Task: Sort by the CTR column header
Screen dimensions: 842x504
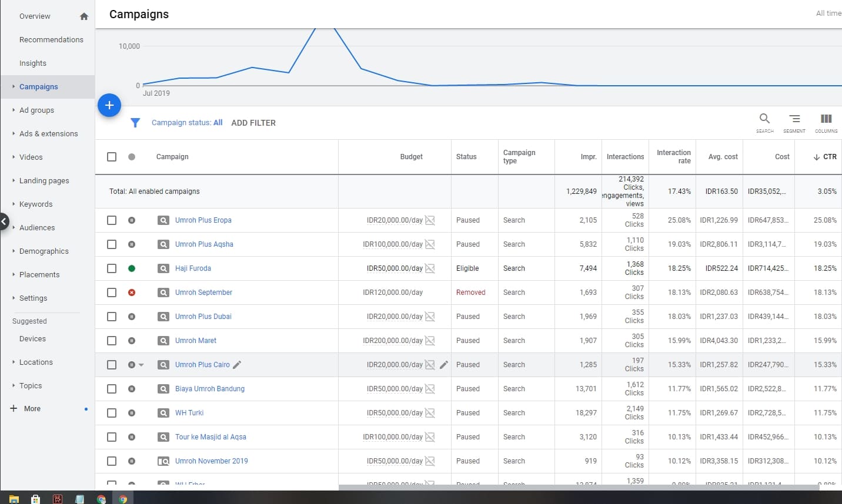Action: point(825,157)
